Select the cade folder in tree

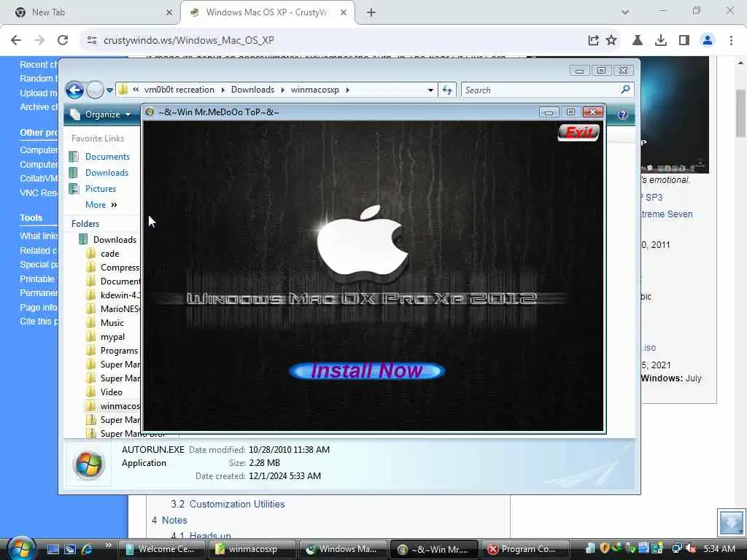(x=109, y=254)
